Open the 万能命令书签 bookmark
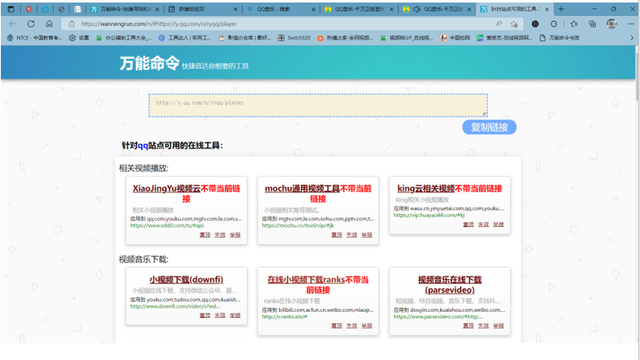Image resolution: width=640 pixels, height=360 pixels. point(559,38)
